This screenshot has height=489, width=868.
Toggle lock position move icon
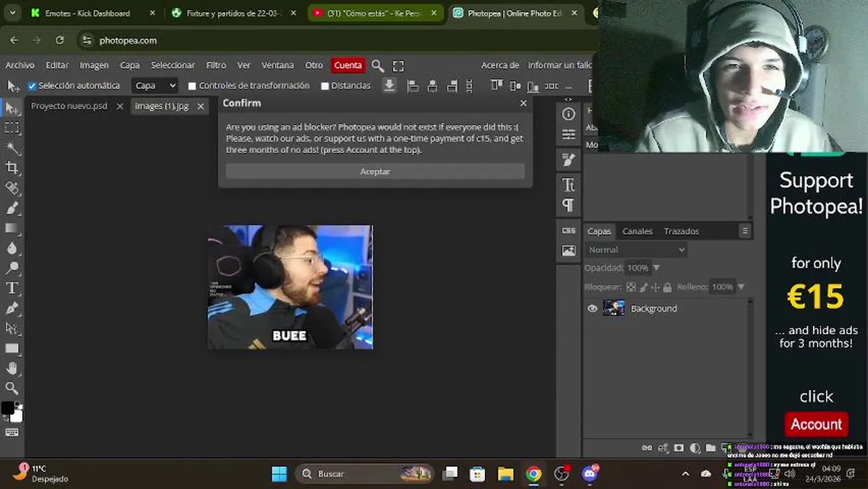tap(655, 287)
